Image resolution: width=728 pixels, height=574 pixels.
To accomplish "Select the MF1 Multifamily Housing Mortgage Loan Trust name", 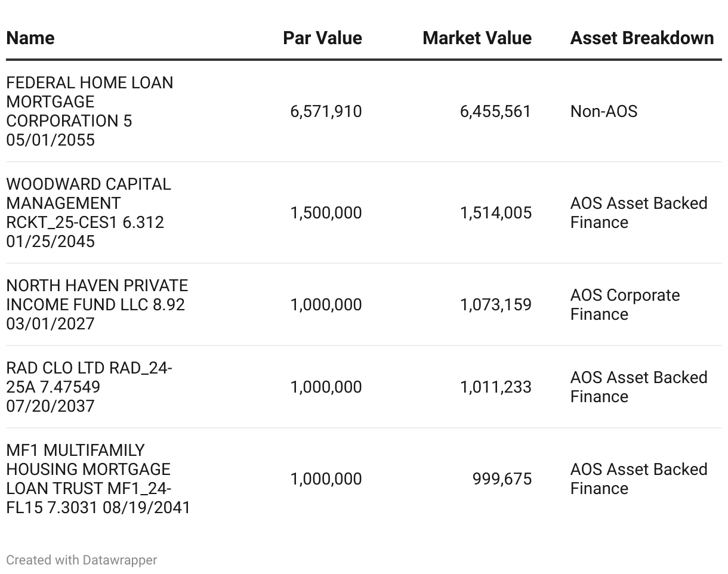I will (98, 479).
